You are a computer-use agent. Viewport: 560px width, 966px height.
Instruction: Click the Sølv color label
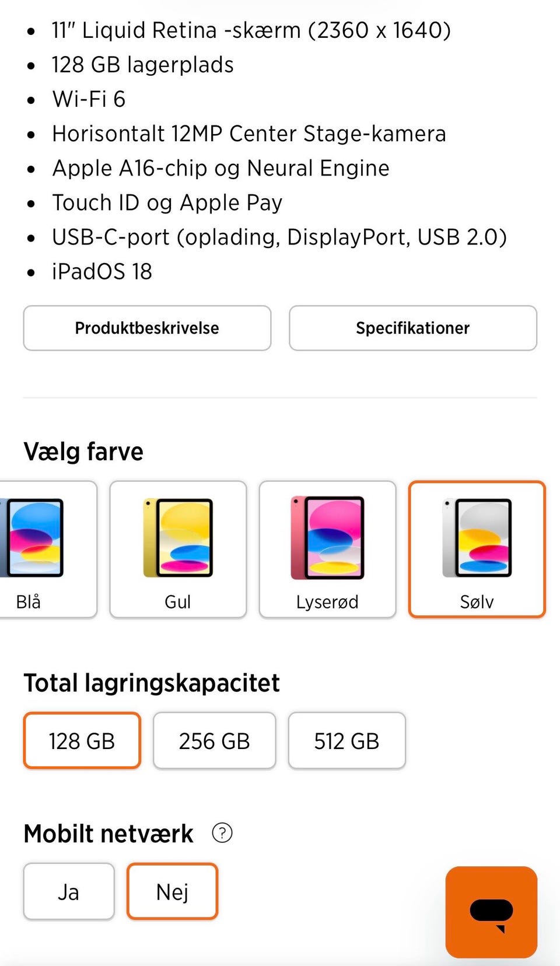pos(477,601)
